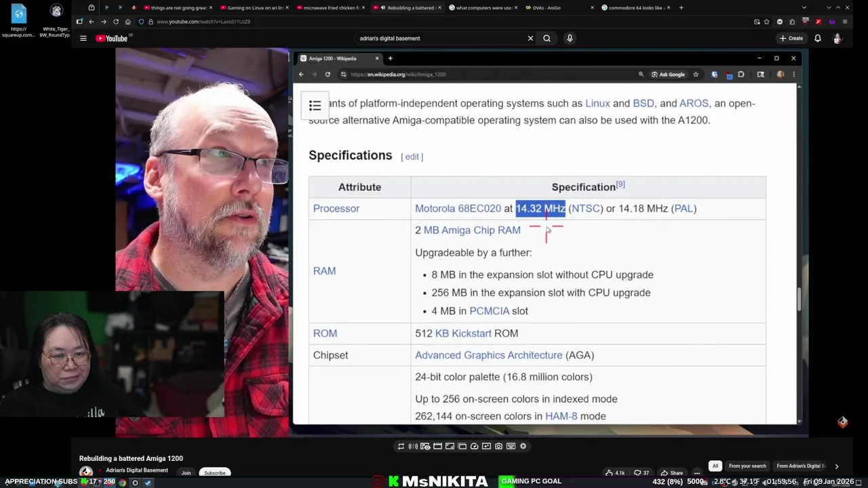Open the HAM-8 link
Viewport: 868px width, 488px height.
click(561, 416)
